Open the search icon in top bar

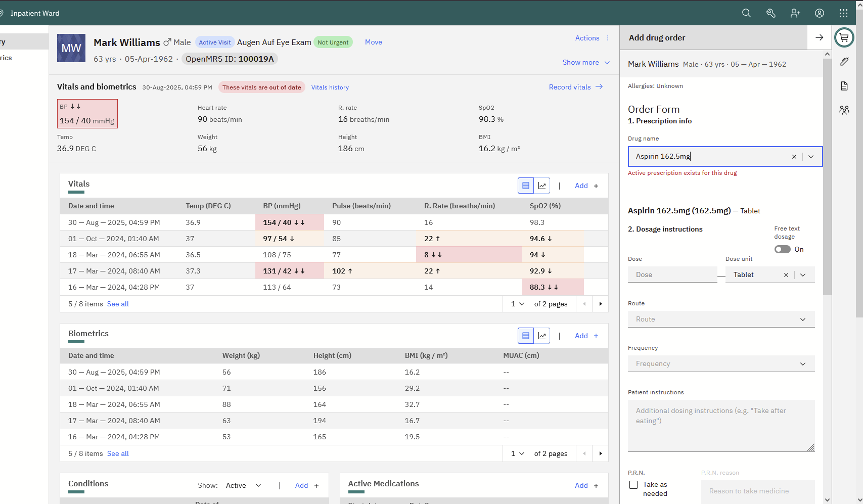click(x=746, y=13)
